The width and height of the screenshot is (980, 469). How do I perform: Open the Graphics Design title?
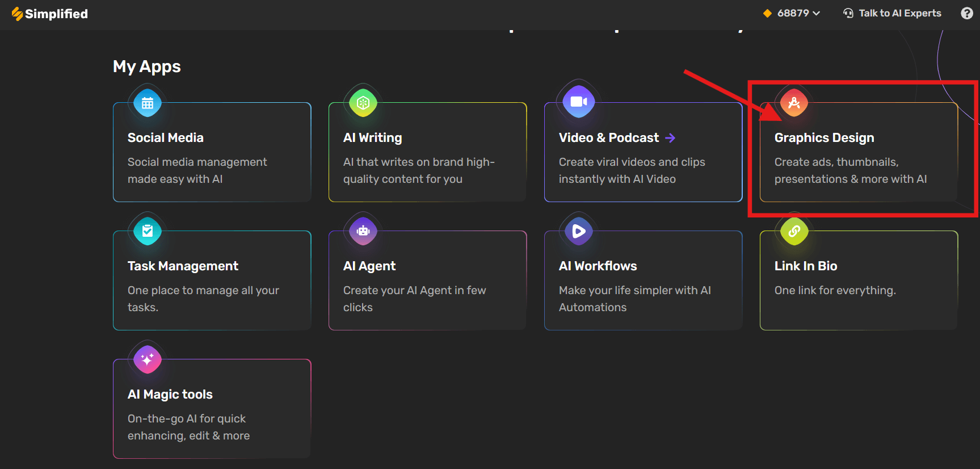pyautogui.click(x=825, y=138)
